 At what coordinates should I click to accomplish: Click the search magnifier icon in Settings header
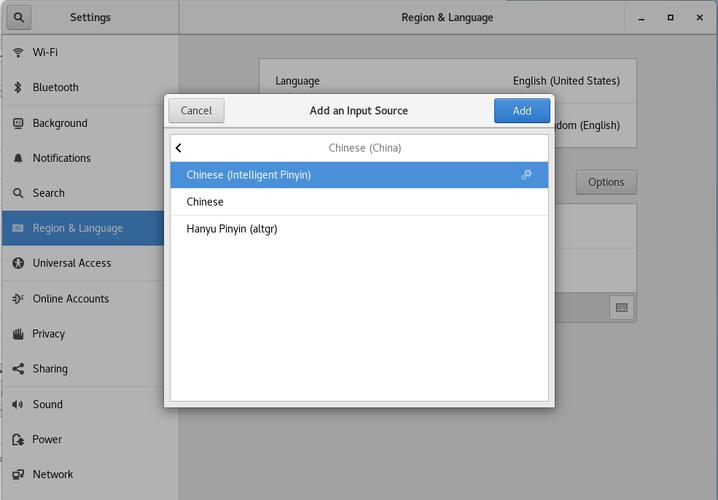click(x=19, y=17)
